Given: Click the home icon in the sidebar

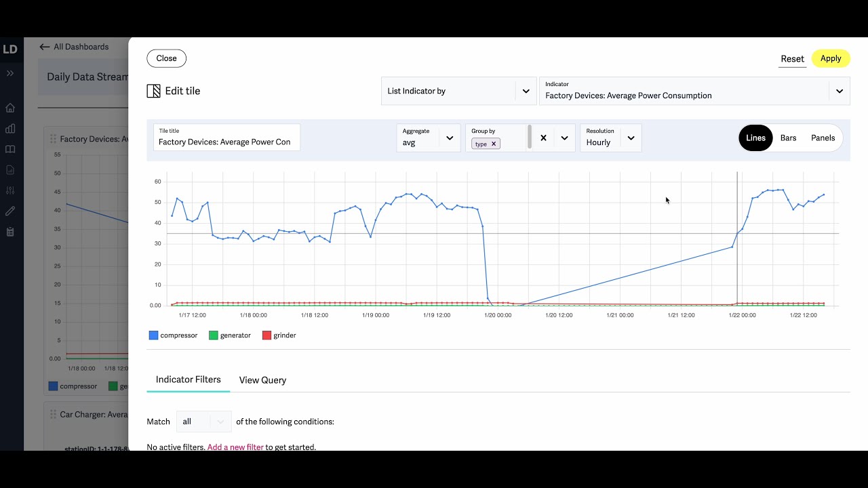Looking at the screenshot, I should click(10, 108).
